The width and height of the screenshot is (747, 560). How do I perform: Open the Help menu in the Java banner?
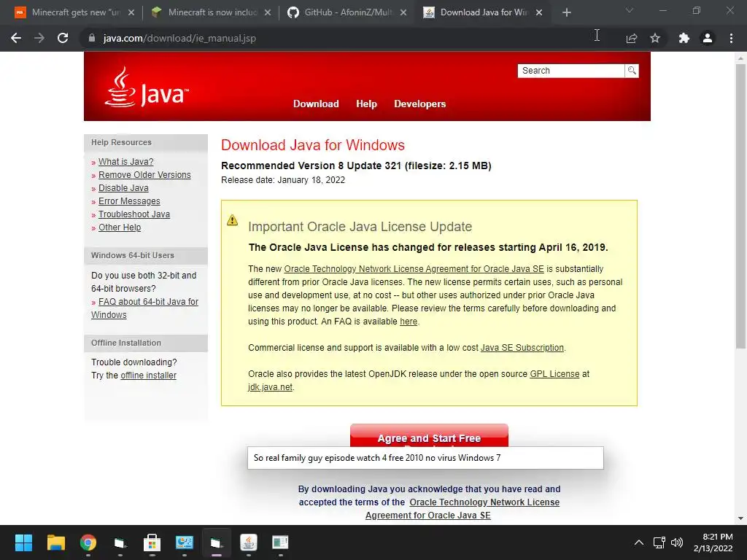click(366, 104)
